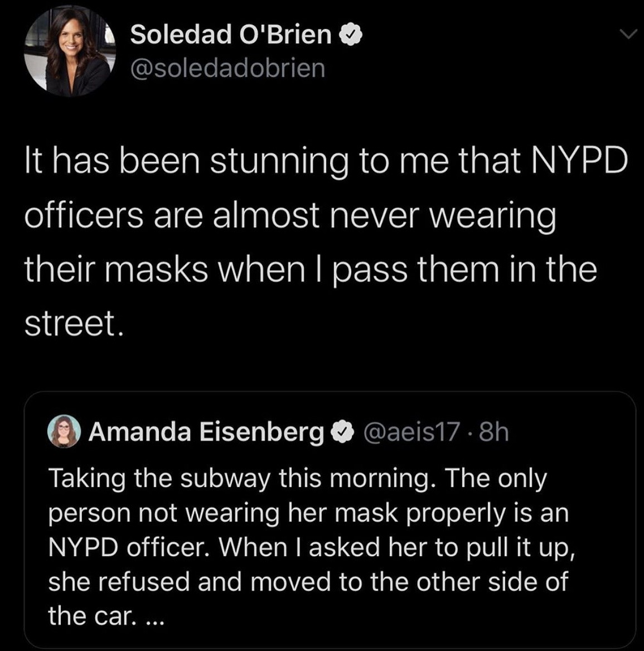This screenshot has width=644, height=651.
Task: Open Amanda Eisenberg's profile name link
Action: point(206,431)
